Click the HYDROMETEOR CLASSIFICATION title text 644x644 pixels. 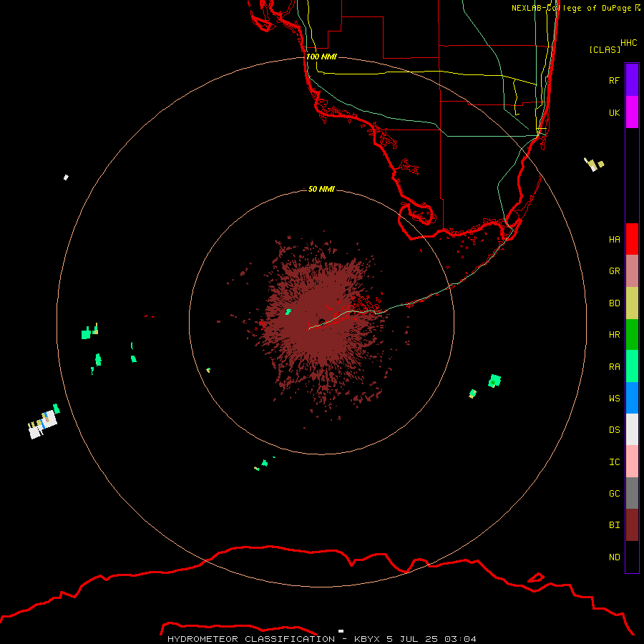click(x=251, y=639)
